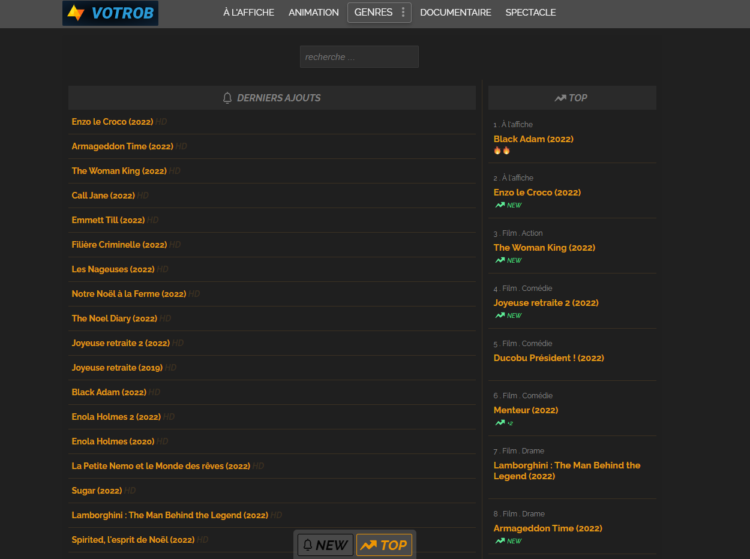Click the bell icon beside Derniers Ajouts

point(227,98)
